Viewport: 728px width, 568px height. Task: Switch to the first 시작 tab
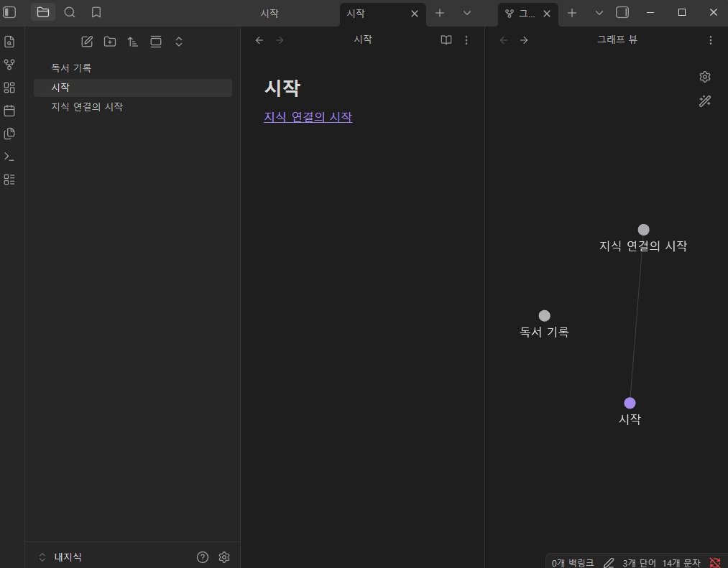tap(269, 14)
